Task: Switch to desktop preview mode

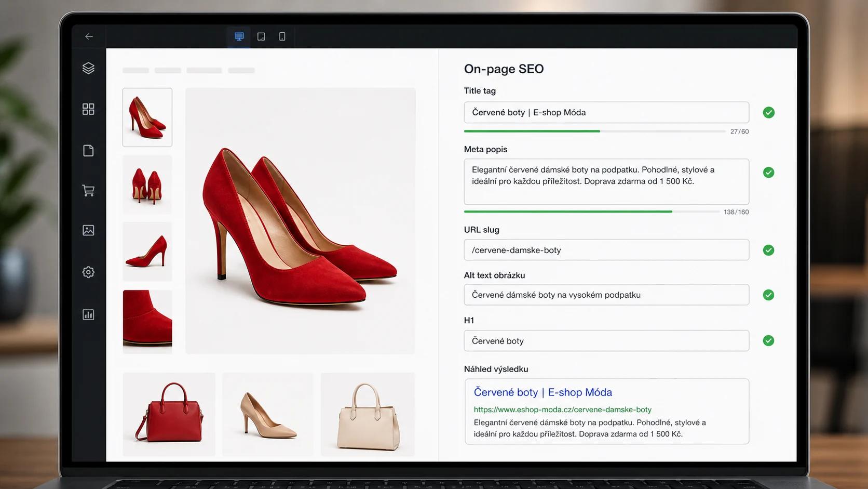Action: tap(239, 36)
